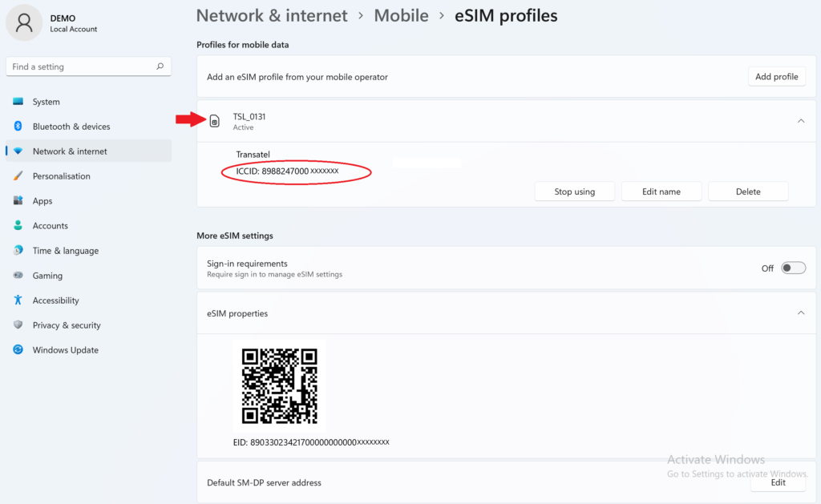
Task: Click the Privacy & security shield icon
Action: pyautogui.click(x=18, y=325)
